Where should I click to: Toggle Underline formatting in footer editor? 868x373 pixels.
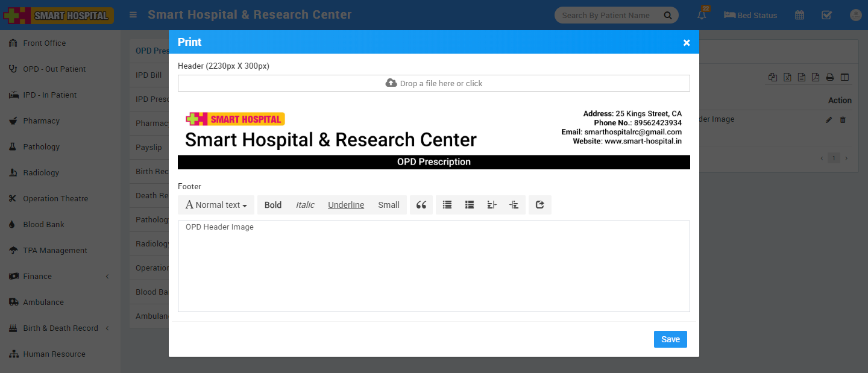346,205
